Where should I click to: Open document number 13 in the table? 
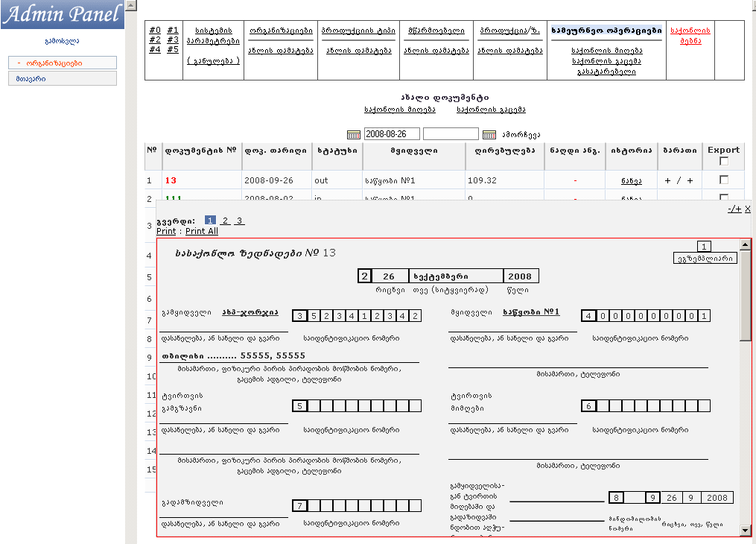tap(171, 180)
